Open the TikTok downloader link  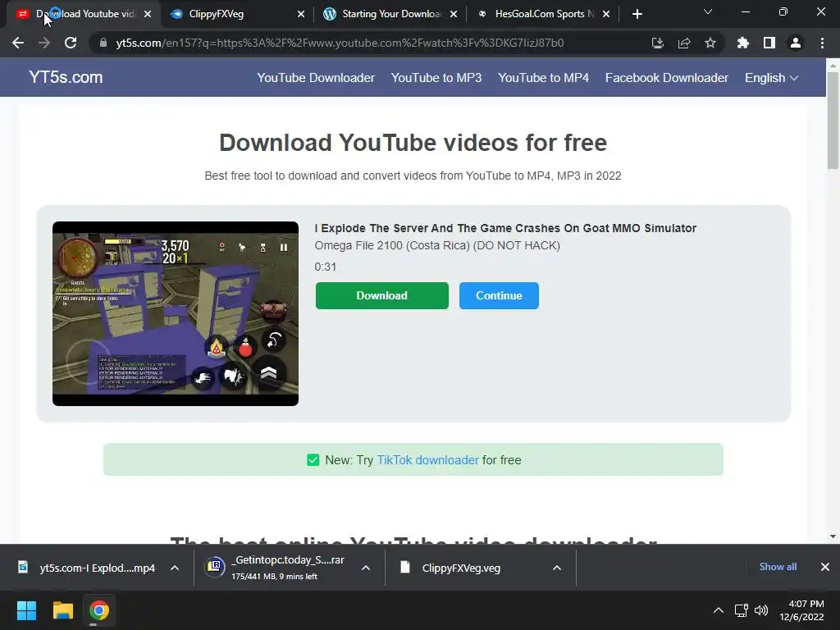pos(427,460)
